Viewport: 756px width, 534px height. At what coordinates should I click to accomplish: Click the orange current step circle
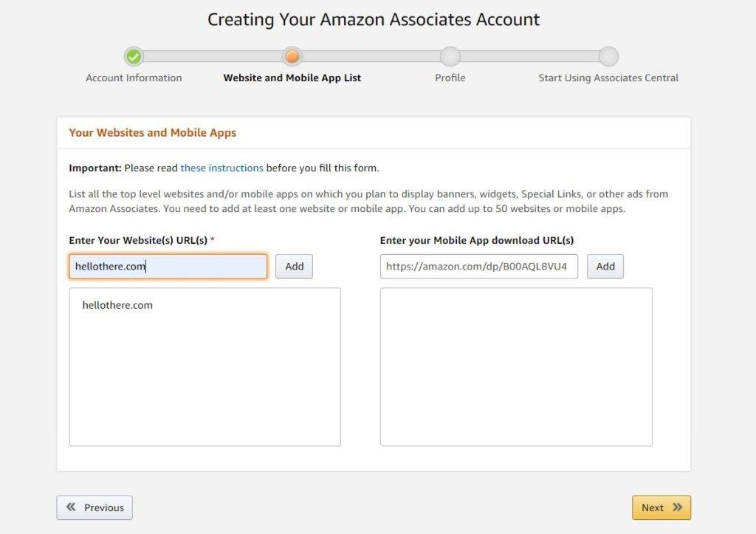tap(292, 57)
